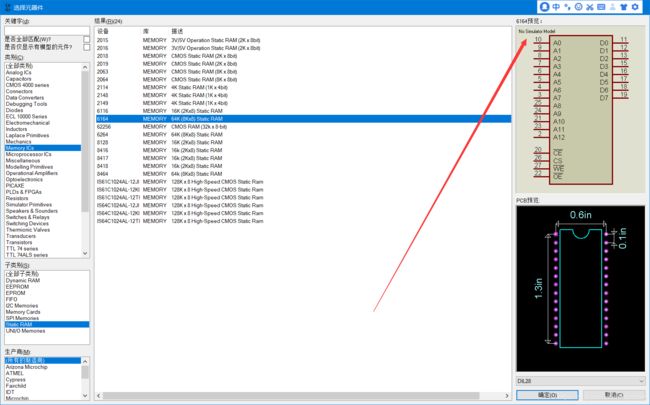Click the 设备 column header
This screenshot has width=650, height=405.
(x=103, y=32)
